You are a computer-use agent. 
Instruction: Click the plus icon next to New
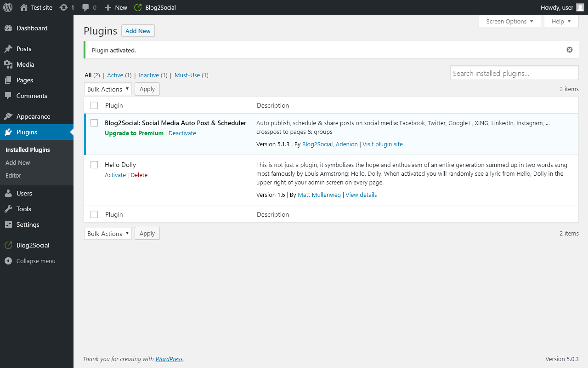pos(108,7)
